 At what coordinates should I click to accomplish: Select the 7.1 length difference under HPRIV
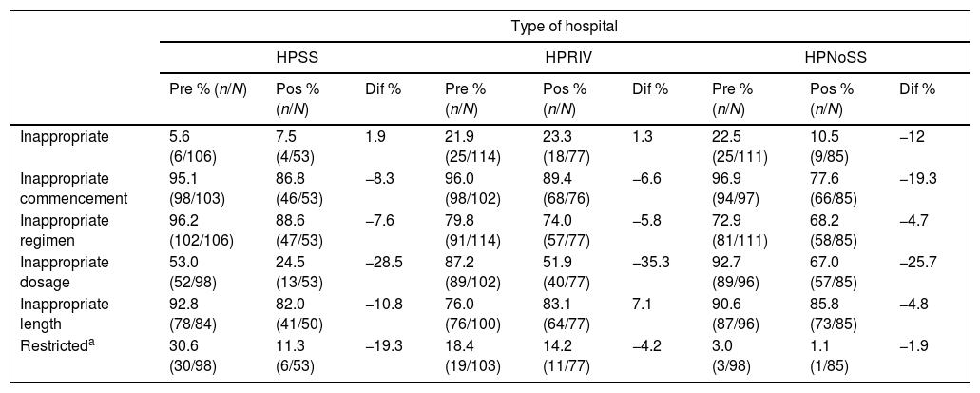[x=640, y=303]
